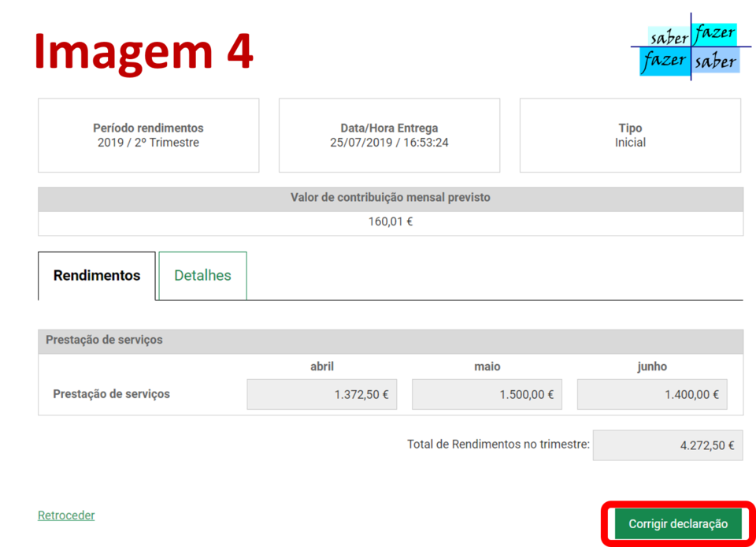Click the Total de Rendimentos value field

pos(667,445)
